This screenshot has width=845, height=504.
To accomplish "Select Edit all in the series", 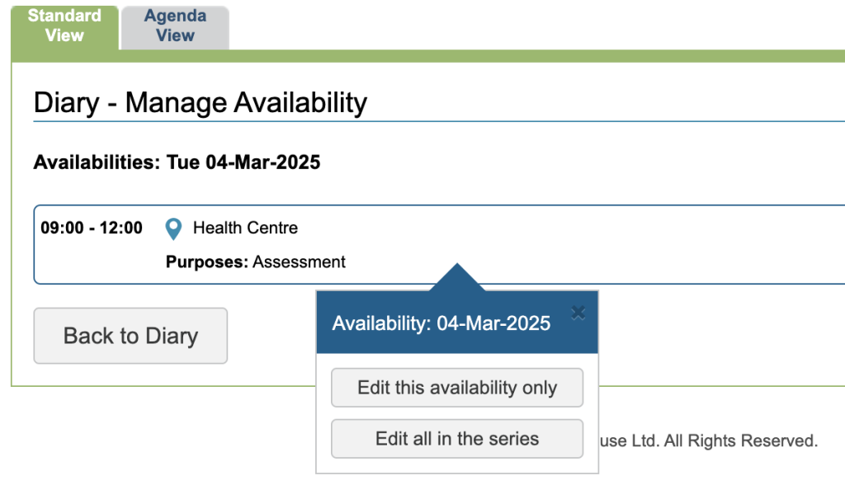I will tap(457, 439).
